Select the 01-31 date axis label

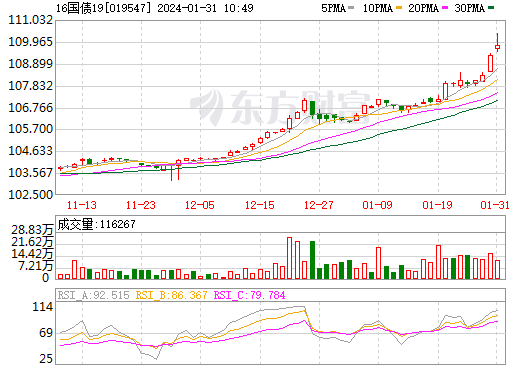pyautogui.click(x=495, y=205)
